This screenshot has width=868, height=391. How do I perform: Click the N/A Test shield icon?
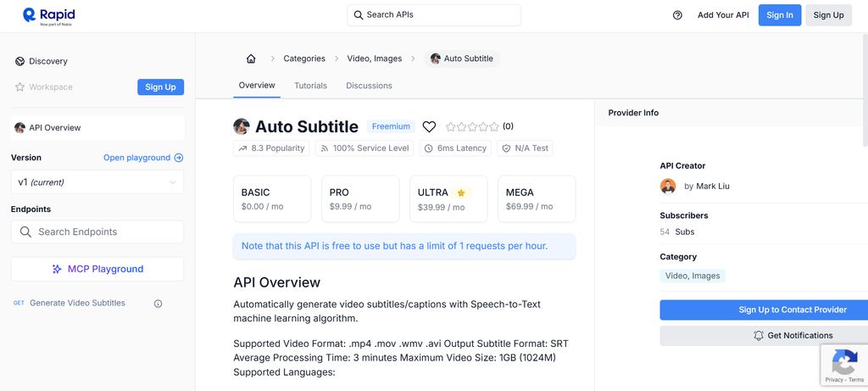pyautogui.click(x=507, y=148)
